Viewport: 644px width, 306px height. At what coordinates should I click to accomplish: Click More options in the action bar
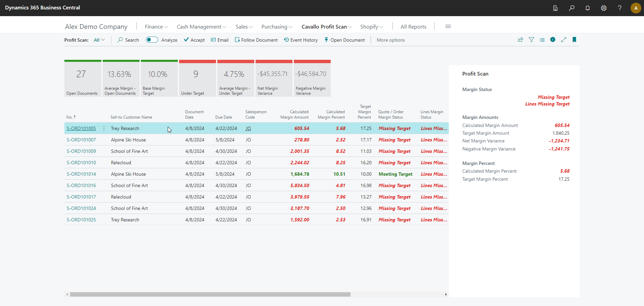[x=390, y=40]
